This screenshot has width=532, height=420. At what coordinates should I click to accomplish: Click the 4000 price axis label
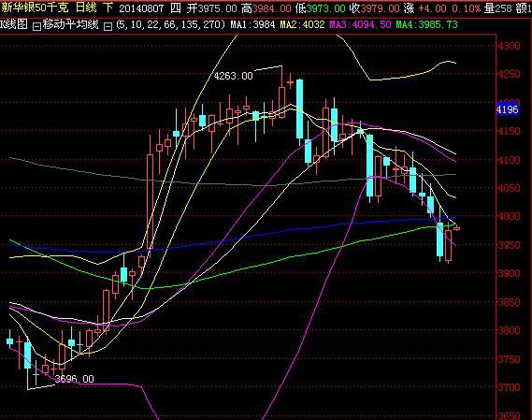pyautogui.click(x=509, y=216)
